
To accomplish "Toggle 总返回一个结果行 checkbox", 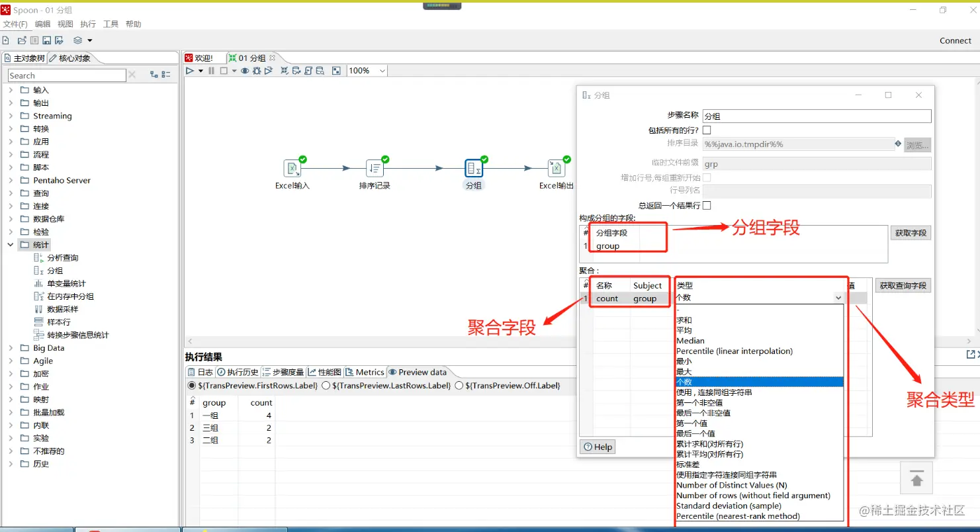I will pyautogui.click(x=707, y=205).
